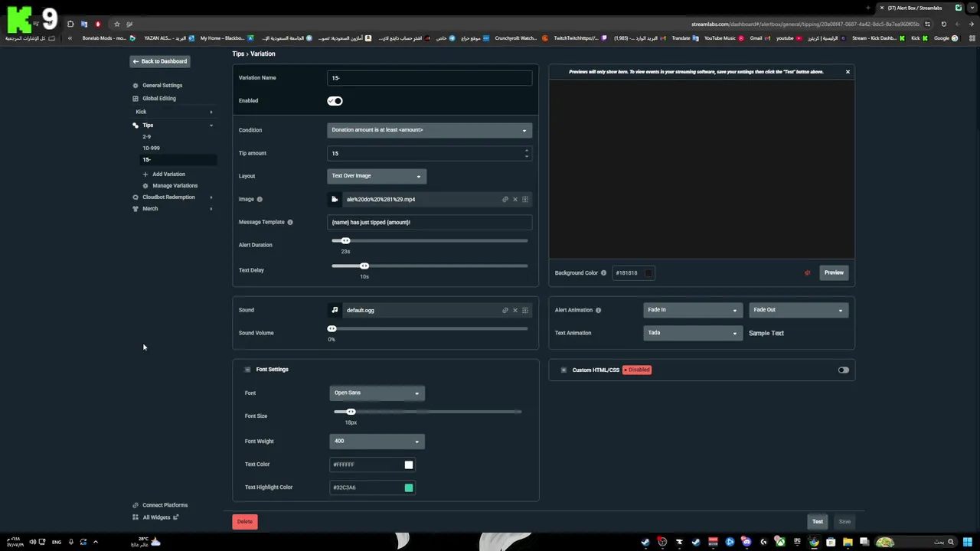Click the info icon next to Background Color

click(603, 272)
